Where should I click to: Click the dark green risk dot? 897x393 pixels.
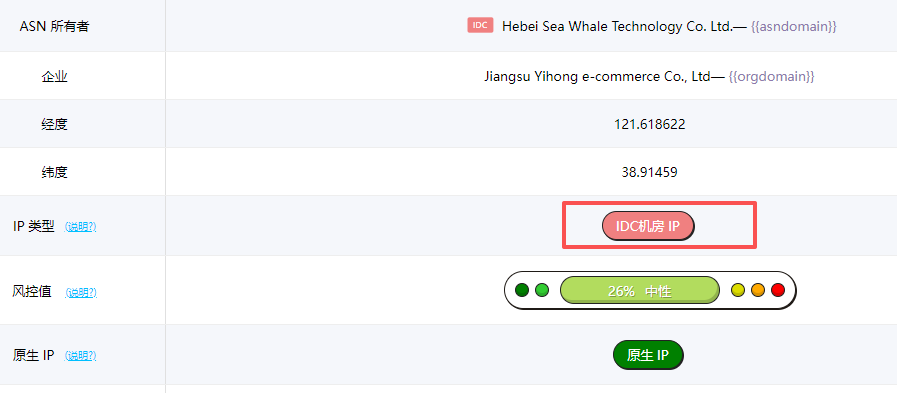pos(522,290)
